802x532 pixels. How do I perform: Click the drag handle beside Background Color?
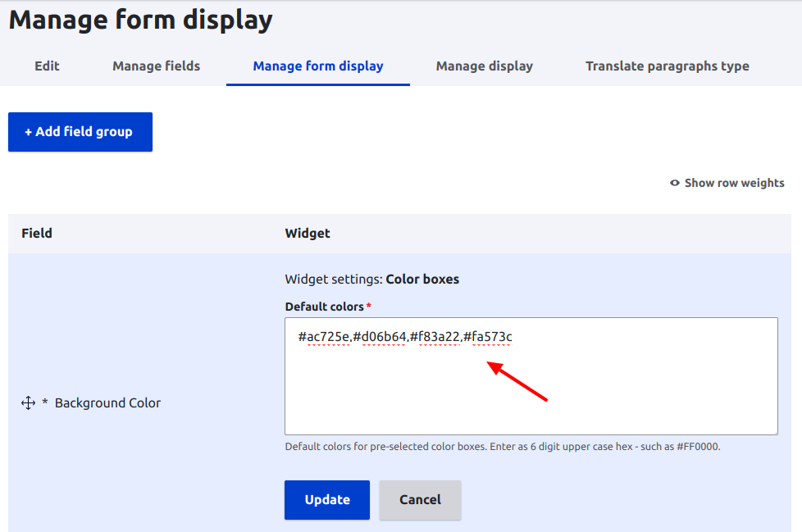pyautogui.click(x=27, y=402)
